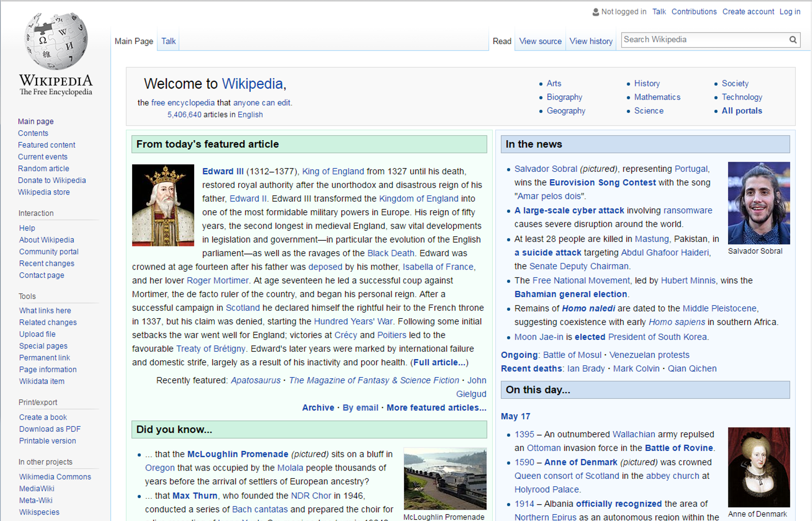
Task: Open Help in the Interaction section
Action: pos(27,228)
